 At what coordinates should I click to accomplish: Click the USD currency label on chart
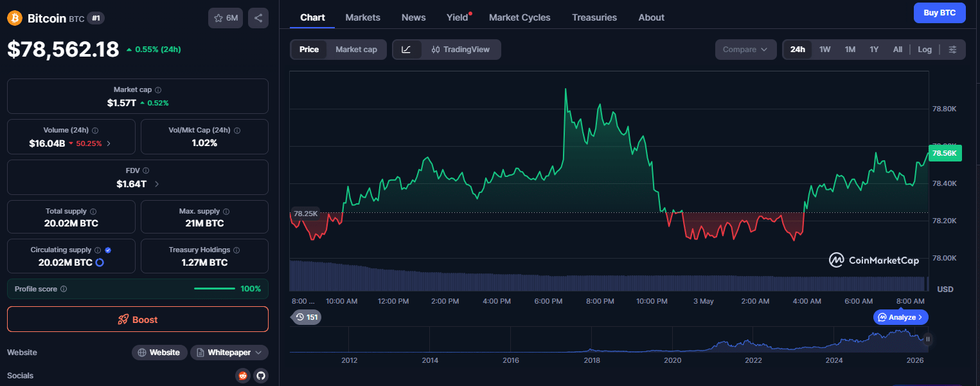pyautogui.click(x=945, y=289)
